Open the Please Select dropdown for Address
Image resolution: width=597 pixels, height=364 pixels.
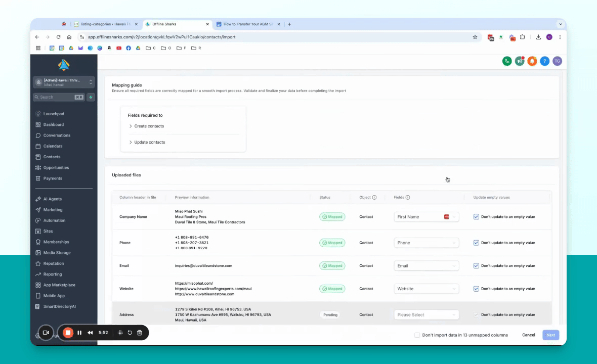pyautogui.click(x=426, y=314)
